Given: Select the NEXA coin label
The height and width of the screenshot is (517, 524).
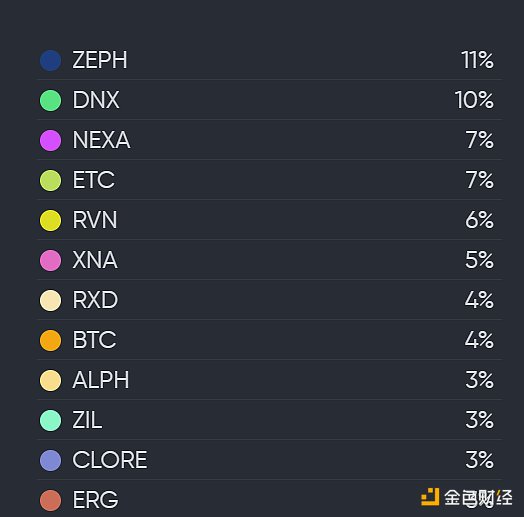Looking at the screenshot, I should 101,140.
